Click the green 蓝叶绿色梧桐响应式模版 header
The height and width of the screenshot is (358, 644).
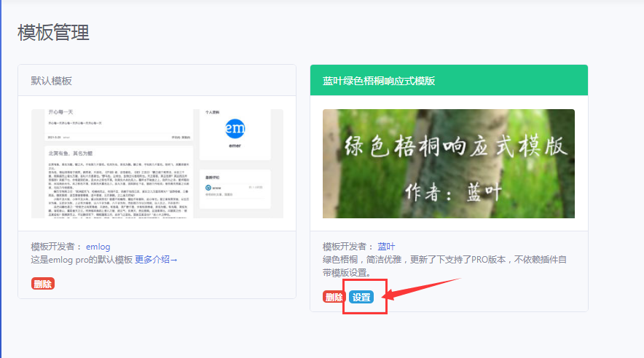click(x=449, y=80)
